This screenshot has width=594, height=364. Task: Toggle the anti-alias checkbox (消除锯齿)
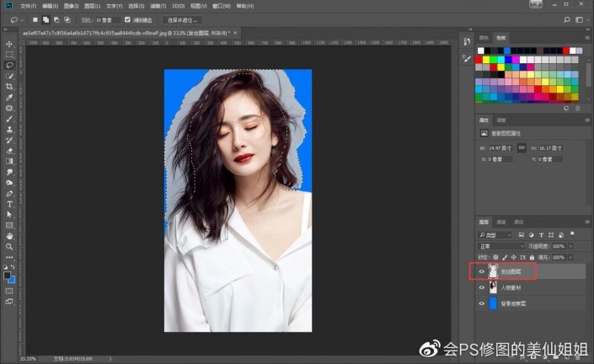click(127, 19)
